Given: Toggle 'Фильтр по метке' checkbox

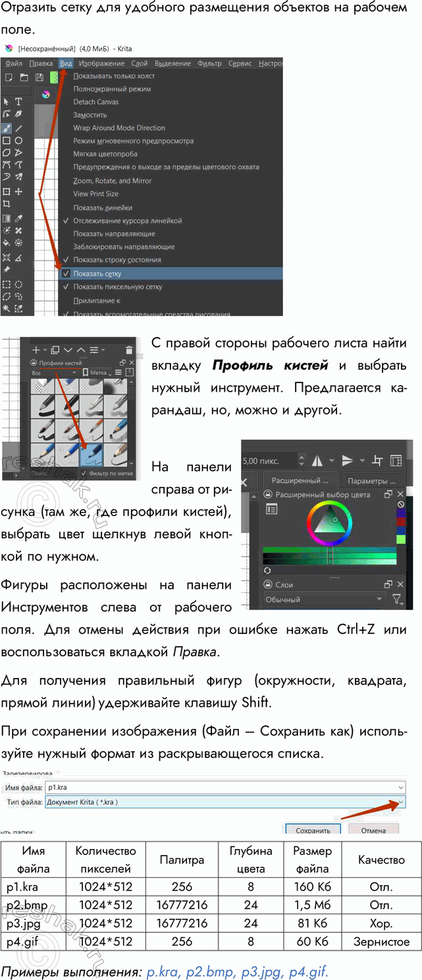Looking at the screenshot, I should point(106,473).
